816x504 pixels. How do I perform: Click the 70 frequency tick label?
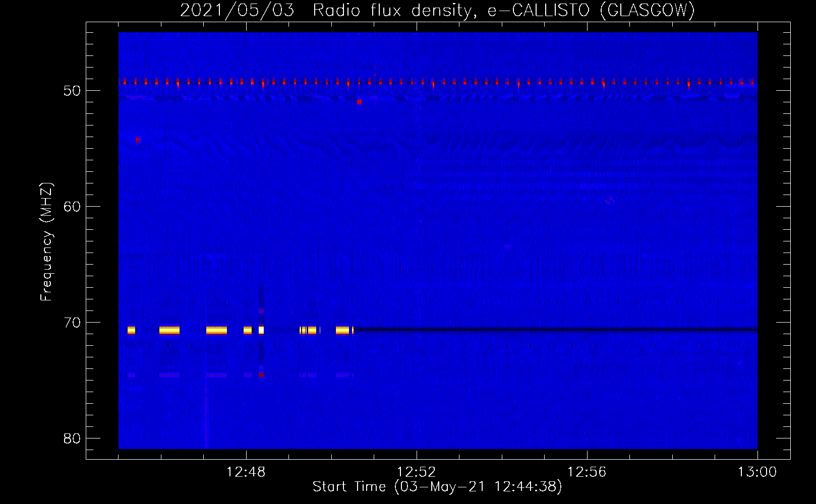(x=72, y=323)
